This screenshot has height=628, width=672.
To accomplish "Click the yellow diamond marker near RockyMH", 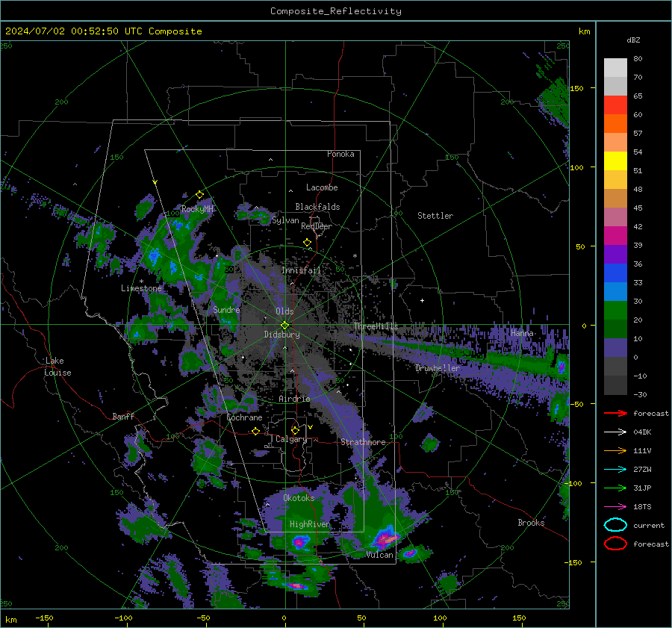I will tap(199, 195).
